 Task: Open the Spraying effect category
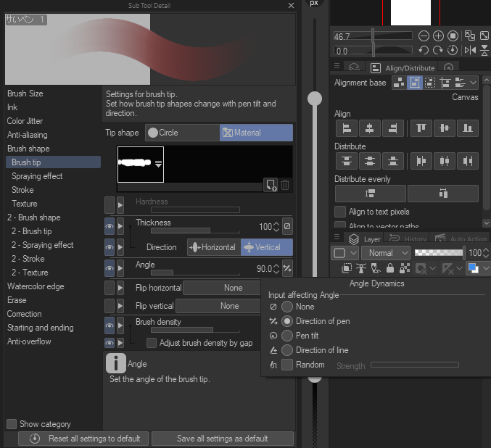click(x=37, y=176)
